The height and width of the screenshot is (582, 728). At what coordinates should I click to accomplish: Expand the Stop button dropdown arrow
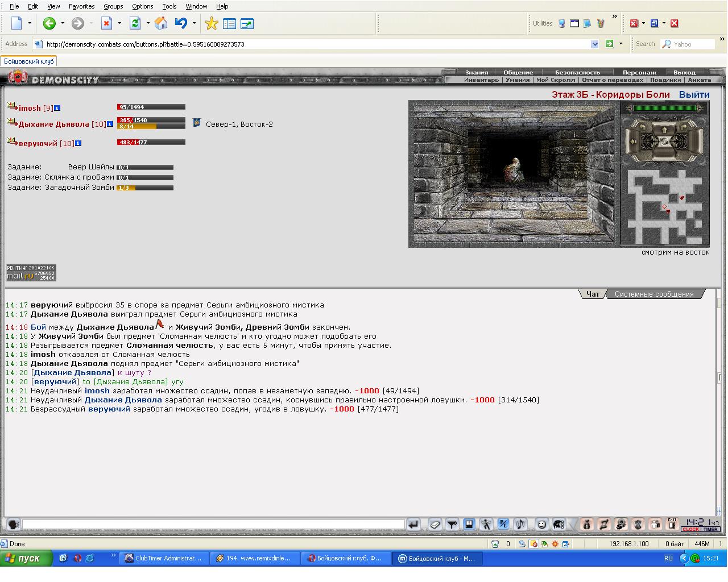[119, 23]
